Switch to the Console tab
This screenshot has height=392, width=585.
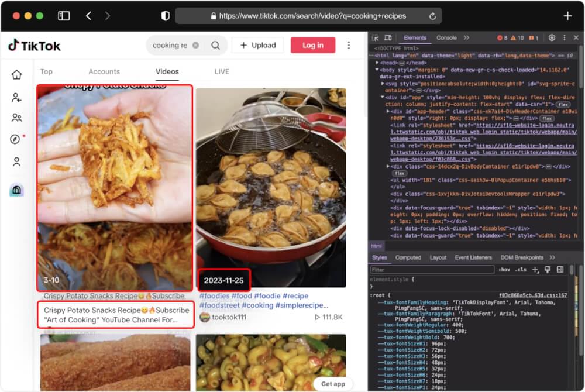(x=446, y=38)
